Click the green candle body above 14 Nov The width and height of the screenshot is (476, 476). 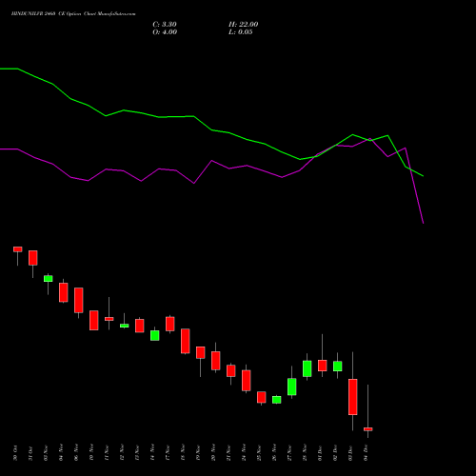click(x=155, y=335)
